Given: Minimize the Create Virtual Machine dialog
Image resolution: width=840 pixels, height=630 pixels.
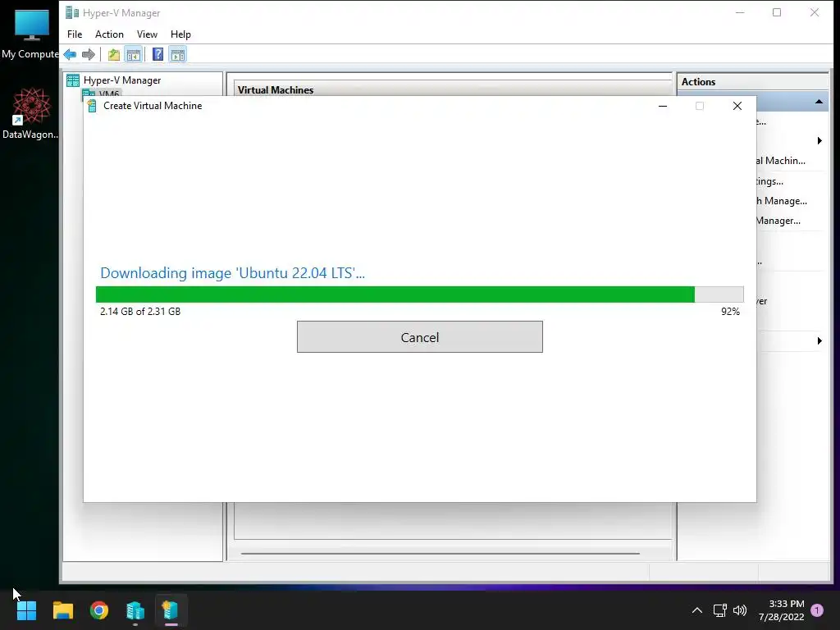Looking at the screenshot, I should pos(663,106).
